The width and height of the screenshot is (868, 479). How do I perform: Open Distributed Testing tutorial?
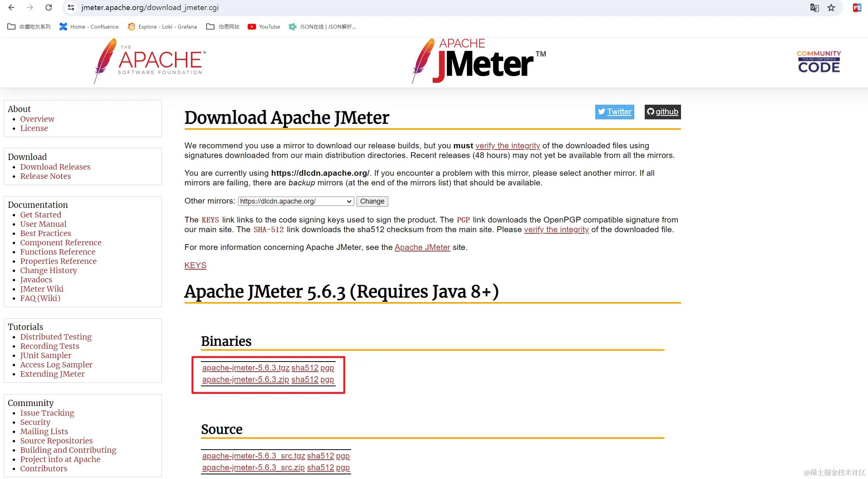56,337
